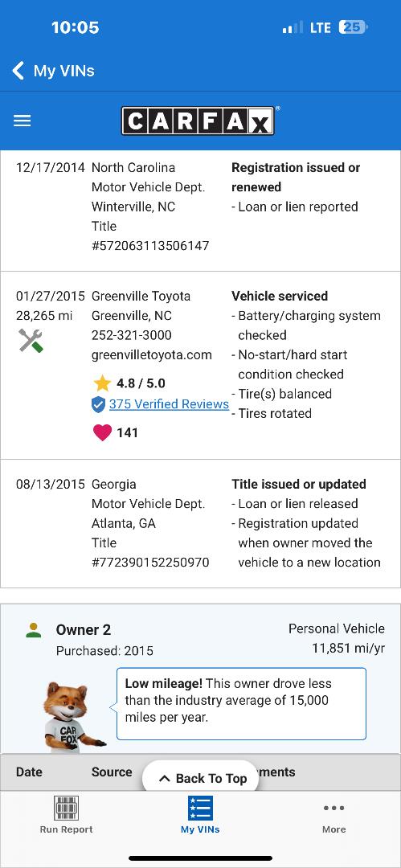This screenshot has height=868, width=401.
Task: Tap the verified shield badge icon
Action: pos(98,404)
